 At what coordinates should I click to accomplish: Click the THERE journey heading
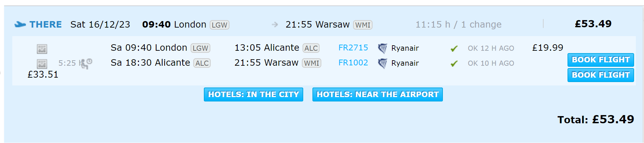coord(45,25)
